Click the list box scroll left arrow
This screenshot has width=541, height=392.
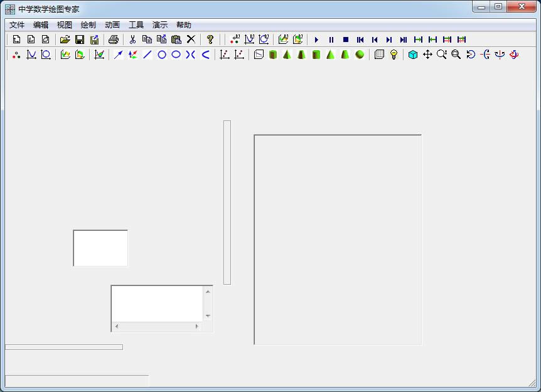pos(117,326)
